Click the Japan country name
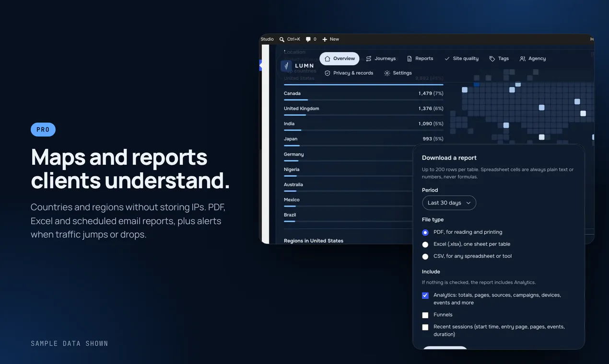Viewport: 609px width, 364px height. (291, 139)
